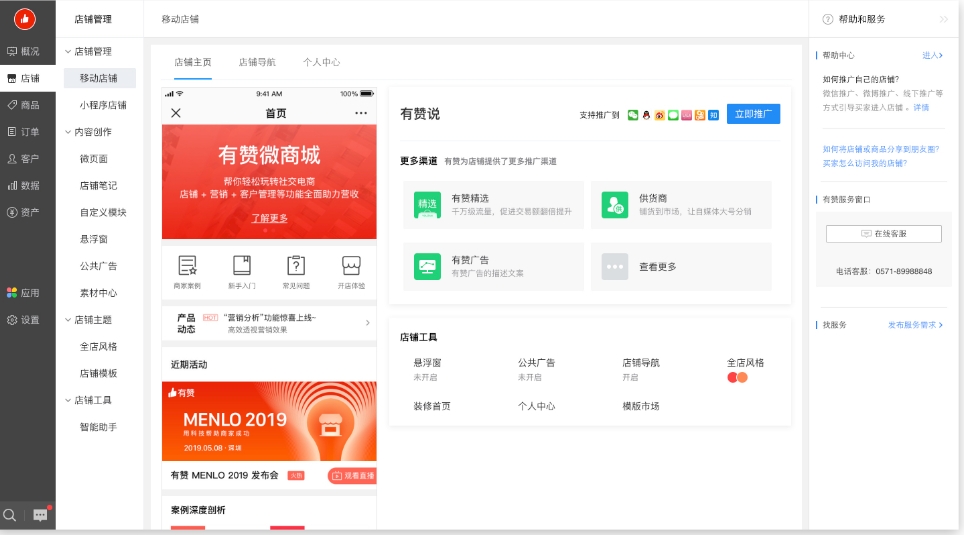Image resolution: width=964 pixels, height=535 pixels.
Task: Open the 供货商 channel card
Action: 681,205
